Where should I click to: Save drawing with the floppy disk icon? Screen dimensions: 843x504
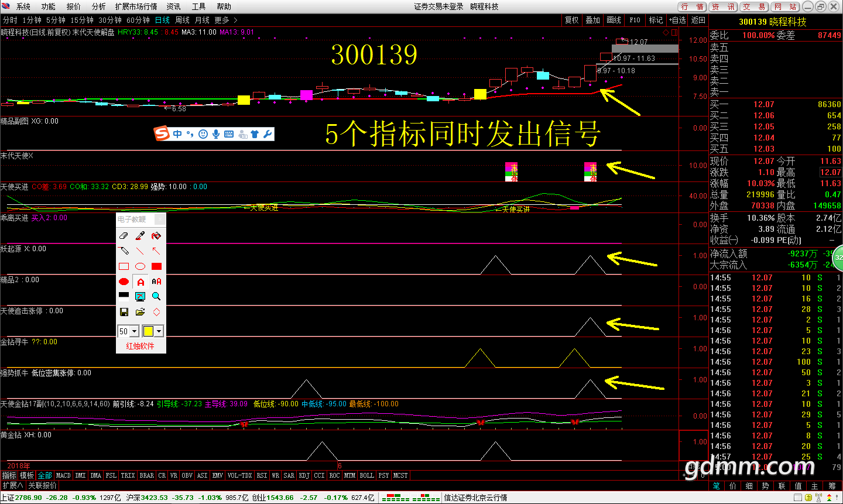[124, 312]
